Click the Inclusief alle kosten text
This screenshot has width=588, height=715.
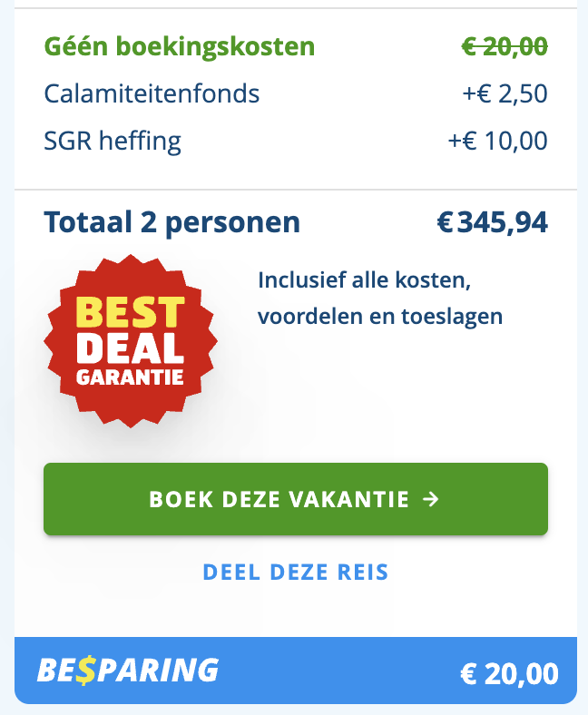click(x=364, y=280)
